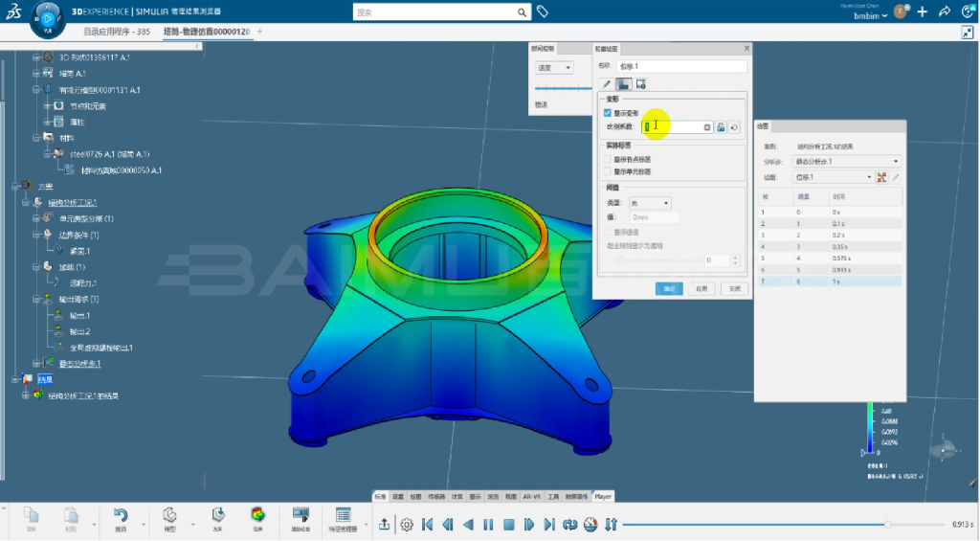Viewport: 980px width, 541px height.
Task: Click the blue 确定 button
Action: coord(667,288)
